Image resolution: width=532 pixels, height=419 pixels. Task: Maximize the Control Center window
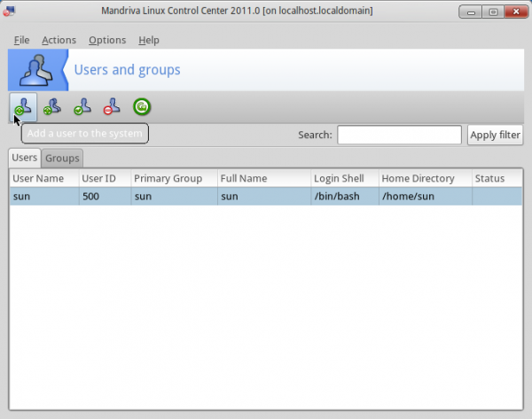[x=493, y=12]
